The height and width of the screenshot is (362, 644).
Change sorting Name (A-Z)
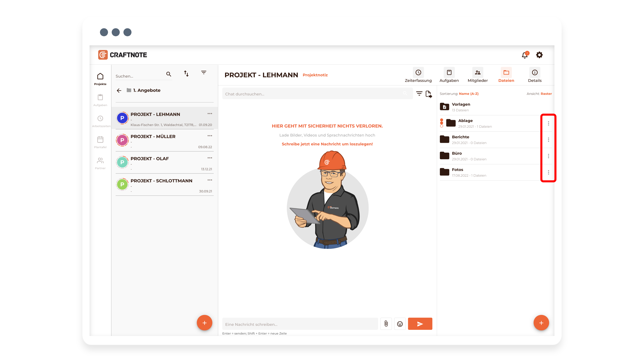point(469,94)
